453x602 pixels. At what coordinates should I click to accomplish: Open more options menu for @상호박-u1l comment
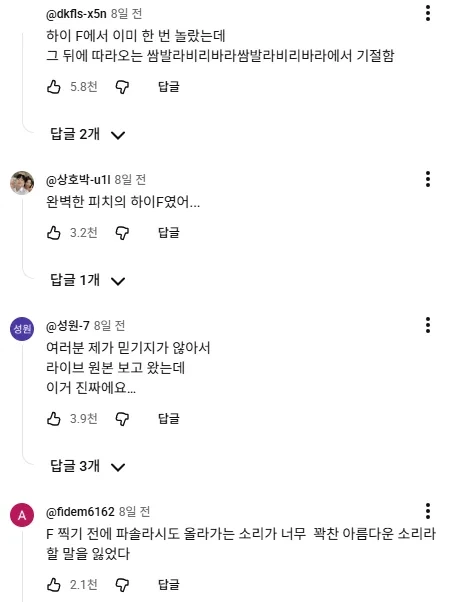(x=428, y=179)
